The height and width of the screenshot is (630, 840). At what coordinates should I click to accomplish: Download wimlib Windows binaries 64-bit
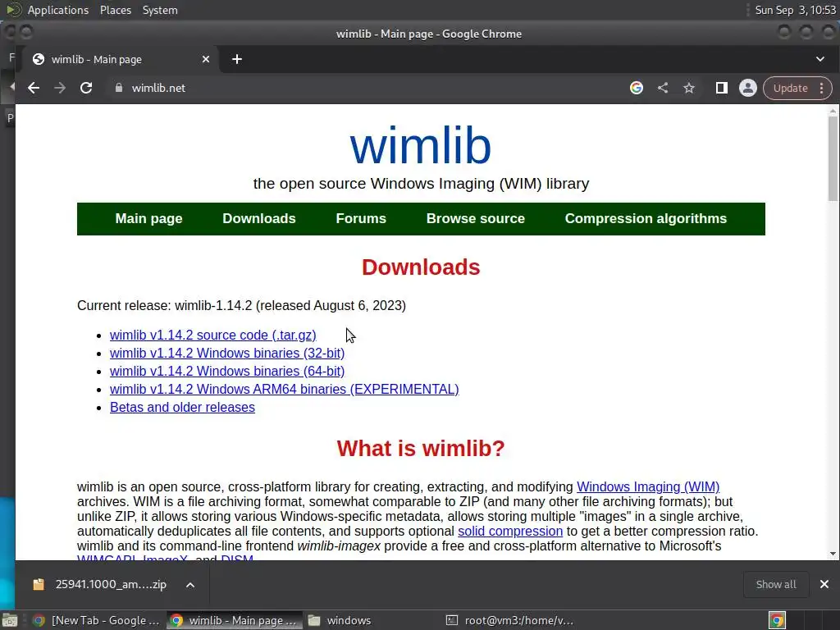click(x=227, y=372)
